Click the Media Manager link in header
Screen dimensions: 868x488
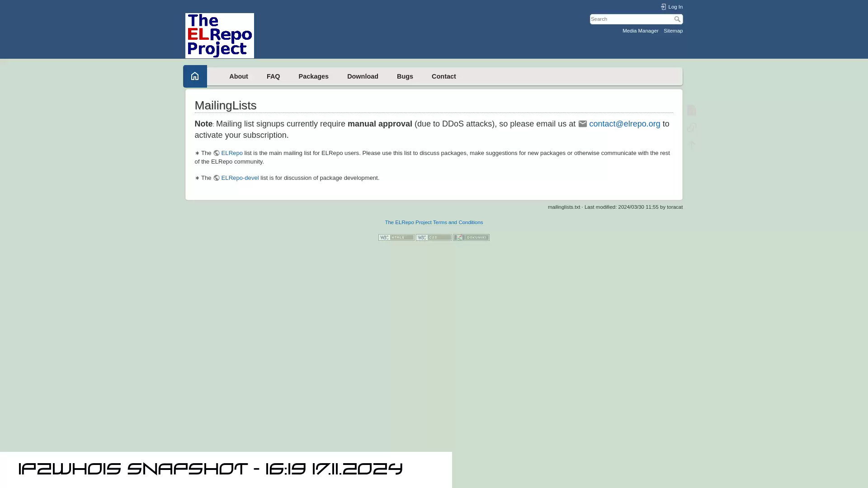click(x=640, y=30)
